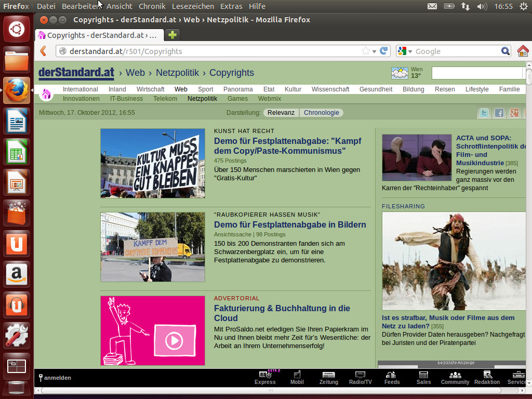Image resolution: width=532 pixels, height=399 pixels.
Task: Share the page on Facebook
Action: click(499, 113)
